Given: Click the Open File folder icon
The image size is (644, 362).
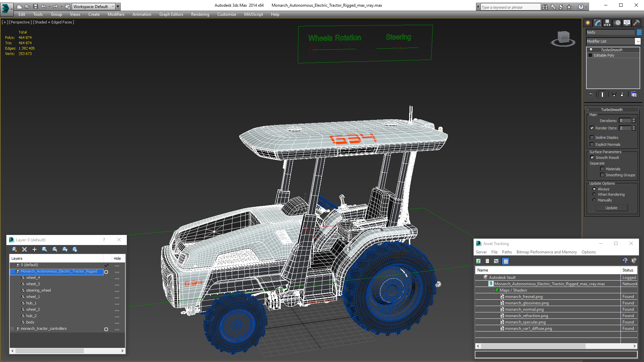Looking at the screenshot, I should coord(27,6).
